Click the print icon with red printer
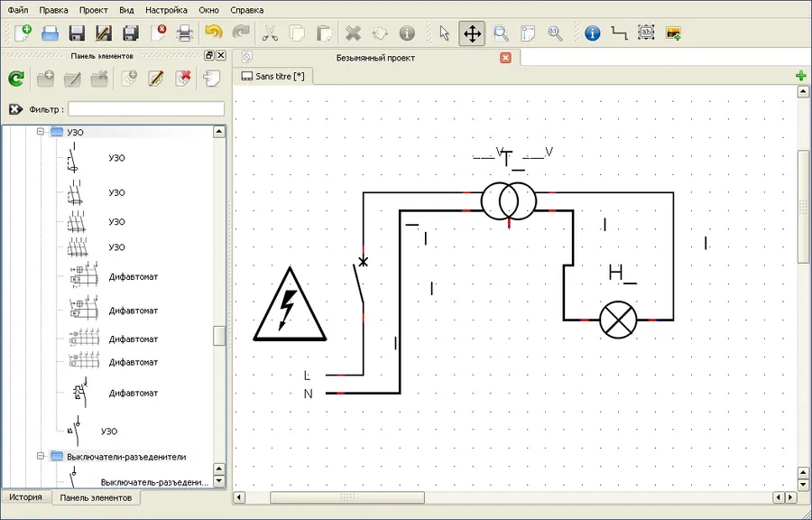Screen dimensions: 812x520 tap(184, 33)
